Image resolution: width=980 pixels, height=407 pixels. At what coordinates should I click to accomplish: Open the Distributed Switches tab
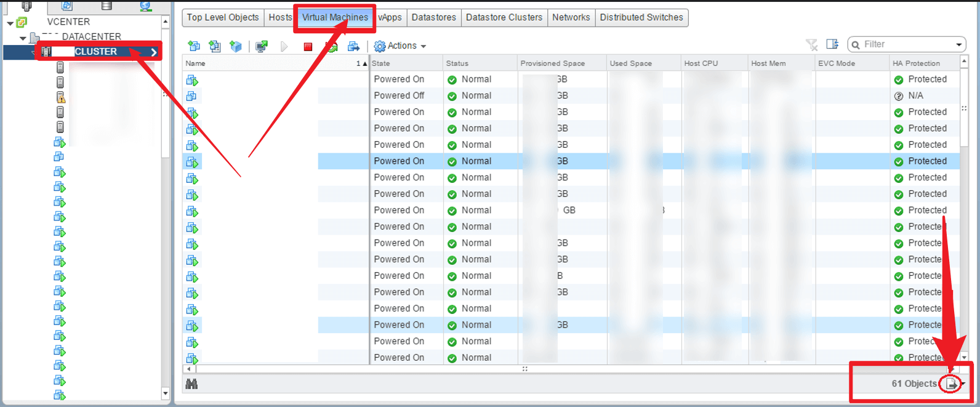point(641,17)
